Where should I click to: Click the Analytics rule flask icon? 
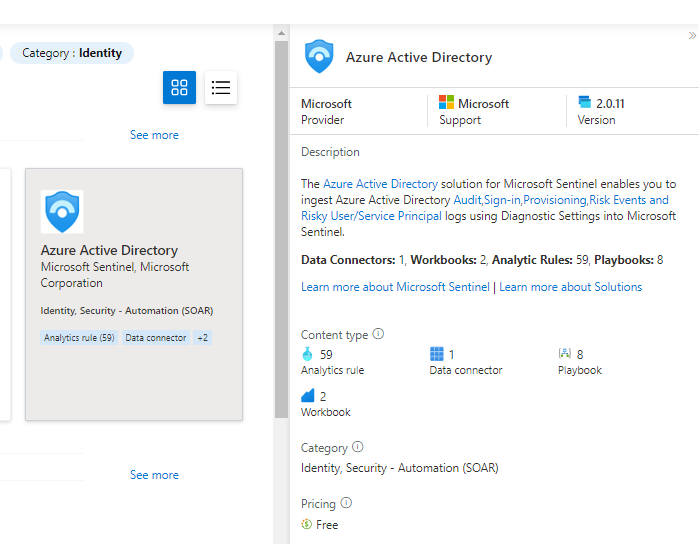(308, 354)
